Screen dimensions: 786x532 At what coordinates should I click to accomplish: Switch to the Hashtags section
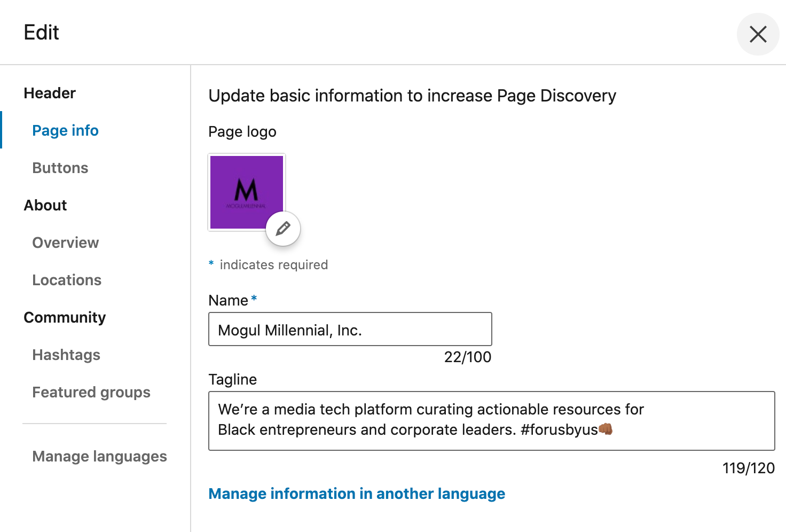click(66, 355)
